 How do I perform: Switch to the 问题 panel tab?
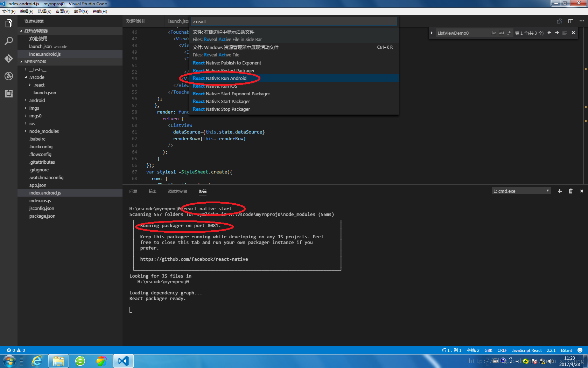click(x=133, y=191)
